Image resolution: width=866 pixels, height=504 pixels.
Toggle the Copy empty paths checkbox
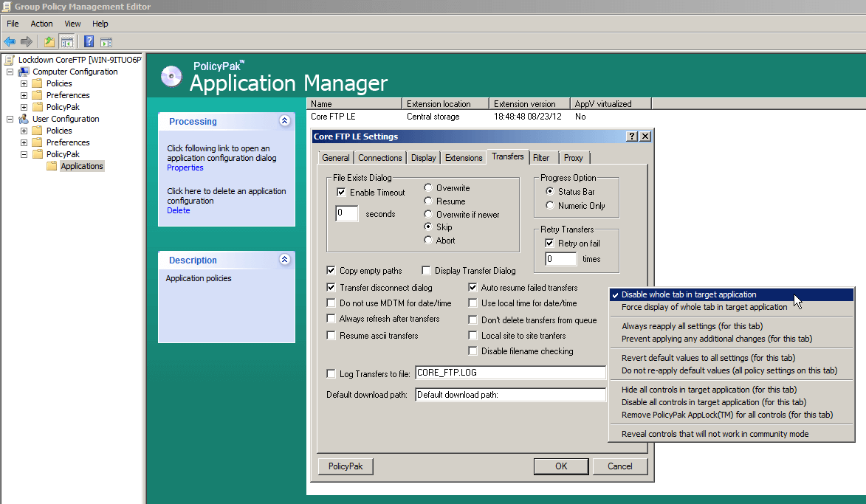[x=331, y=271]
